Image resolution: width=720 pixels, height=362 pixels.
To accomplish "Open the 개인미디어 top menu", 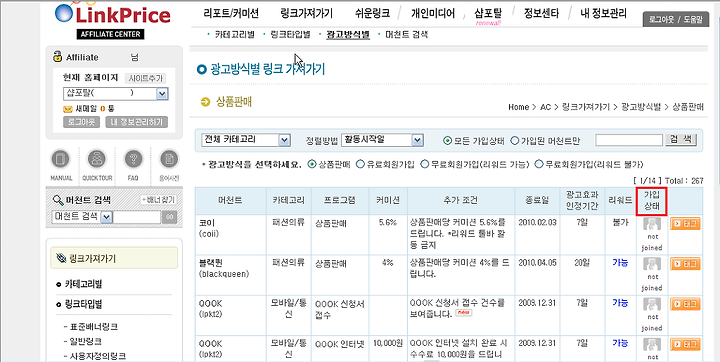I will (433, 14).
